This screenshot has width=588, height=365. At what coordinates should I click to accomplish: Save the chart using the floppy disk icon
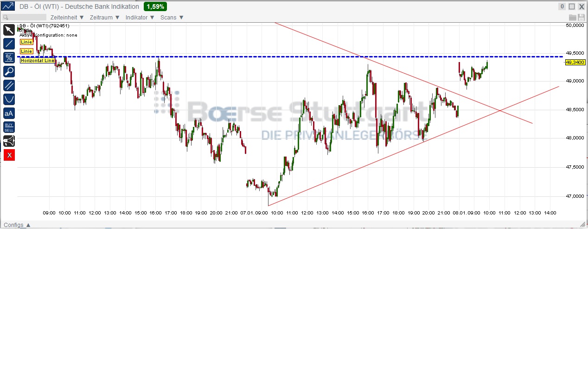581,17
